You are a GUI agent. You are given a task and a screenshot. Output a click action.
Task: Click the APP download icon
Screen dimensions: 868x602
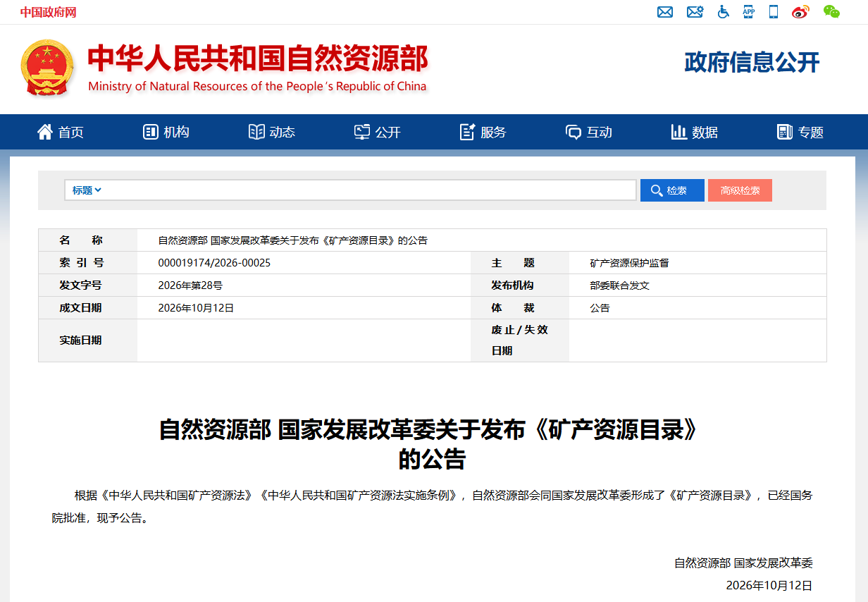(x=748, y=12)
